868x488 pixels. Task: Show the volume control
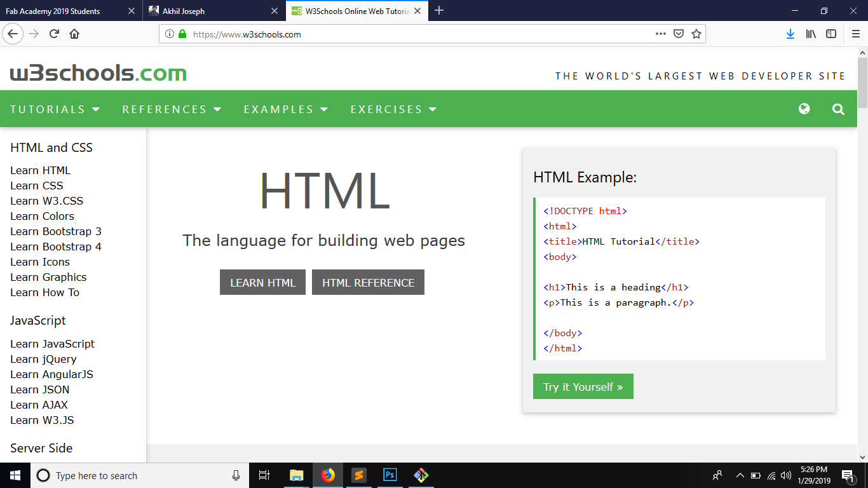pyautogui.click(x=786, y=475)
